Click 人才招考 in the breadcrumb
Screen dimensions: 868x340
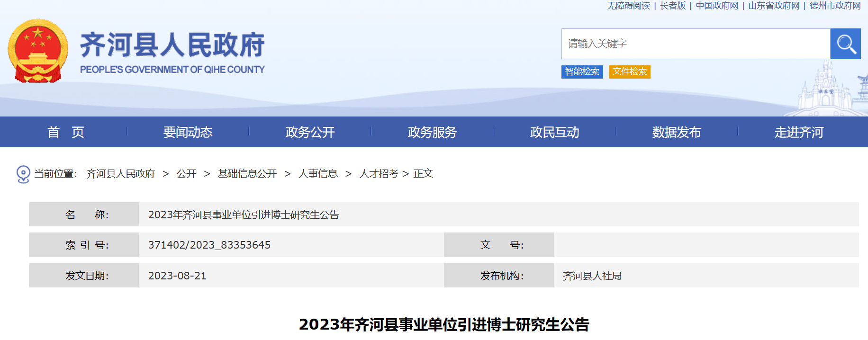(379, 174)
